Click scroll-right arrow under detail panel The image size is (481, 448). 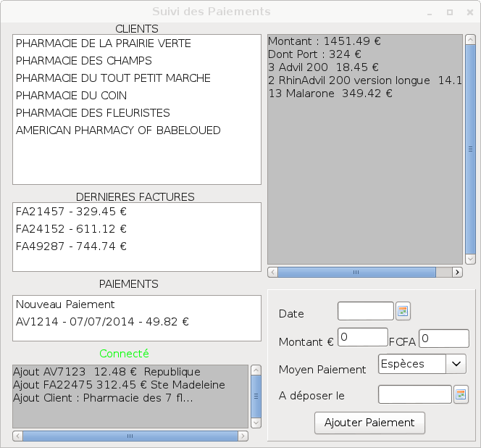pos(457,273)
